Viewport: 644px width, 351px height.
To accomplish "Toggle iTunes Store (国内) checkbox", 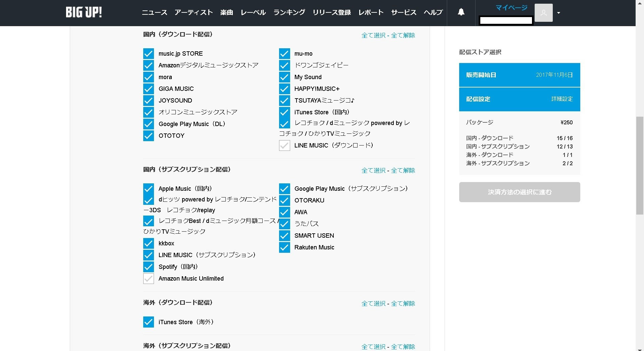I will [284, 112].
